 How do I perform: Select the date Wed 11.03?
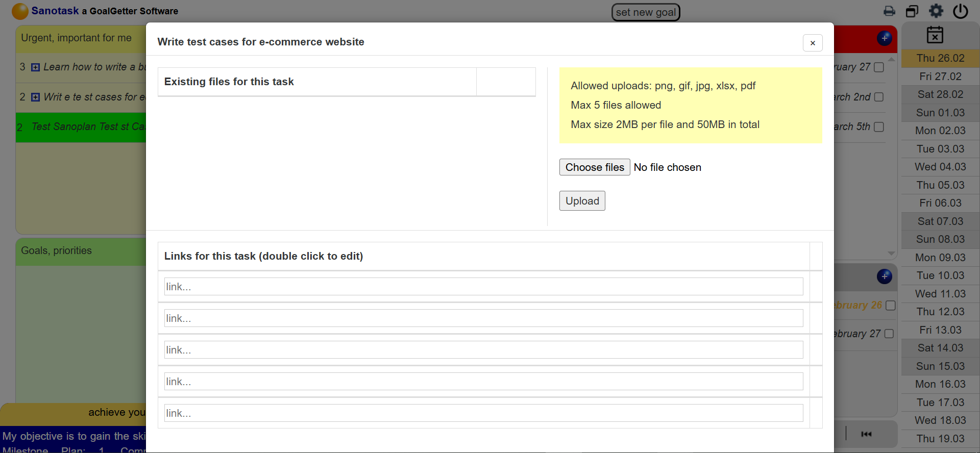tap(940, 294)
